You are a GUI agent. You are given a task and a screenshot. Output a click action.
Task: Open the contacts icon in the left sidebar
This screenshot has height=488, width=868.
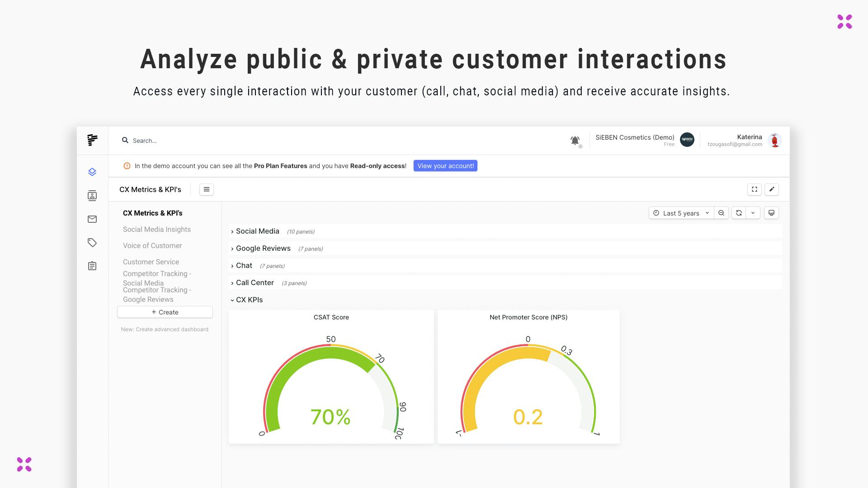(x=92, y=195)
